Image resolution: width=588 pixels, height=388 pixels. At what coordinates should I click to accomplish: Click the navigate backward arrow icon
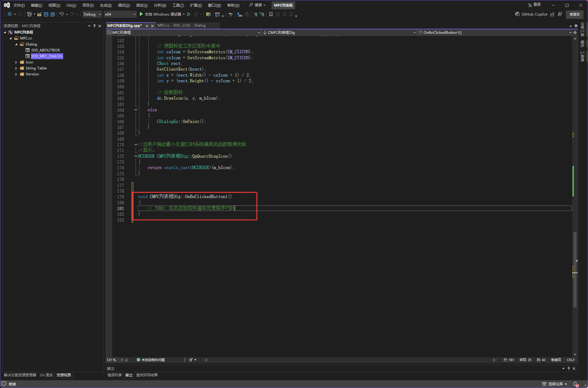10,14
